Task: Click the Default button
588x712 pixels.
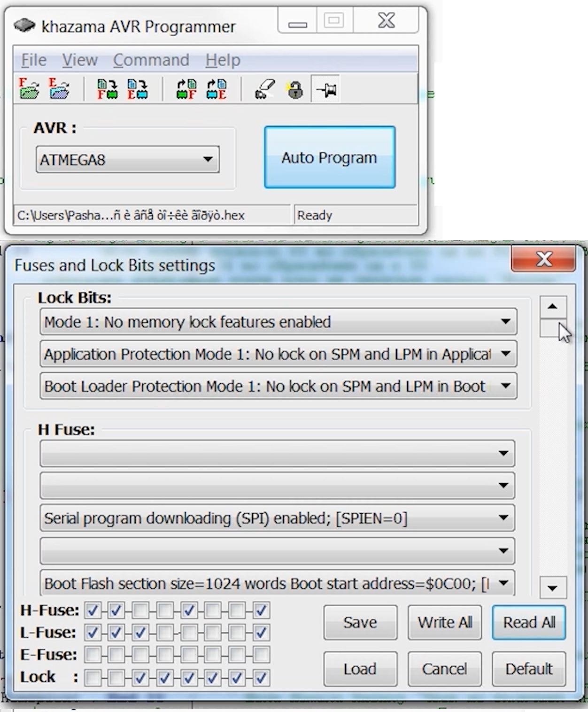Action: [x=529, y=669]
